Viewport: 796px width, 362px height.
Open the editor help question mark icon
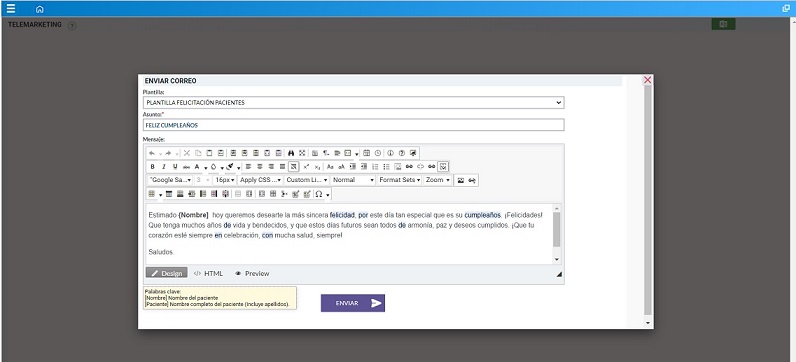[x=402, y=153]
